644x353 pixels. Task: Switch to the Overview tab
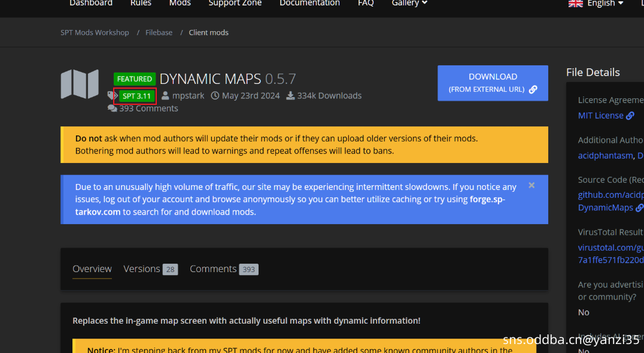(92, 269)
